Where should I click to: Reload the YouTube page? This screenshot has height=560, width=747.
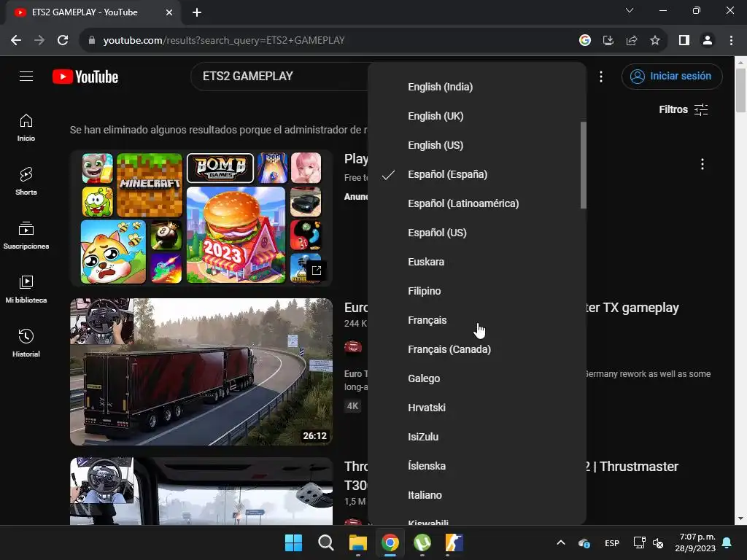pos(63,41)
